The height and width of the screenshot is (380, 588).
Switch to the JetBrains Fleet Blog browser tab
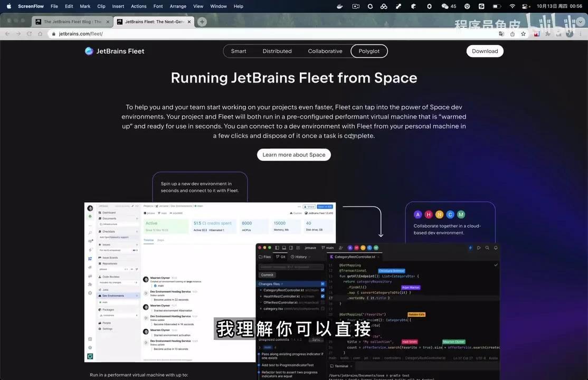[x=72, y=22]
